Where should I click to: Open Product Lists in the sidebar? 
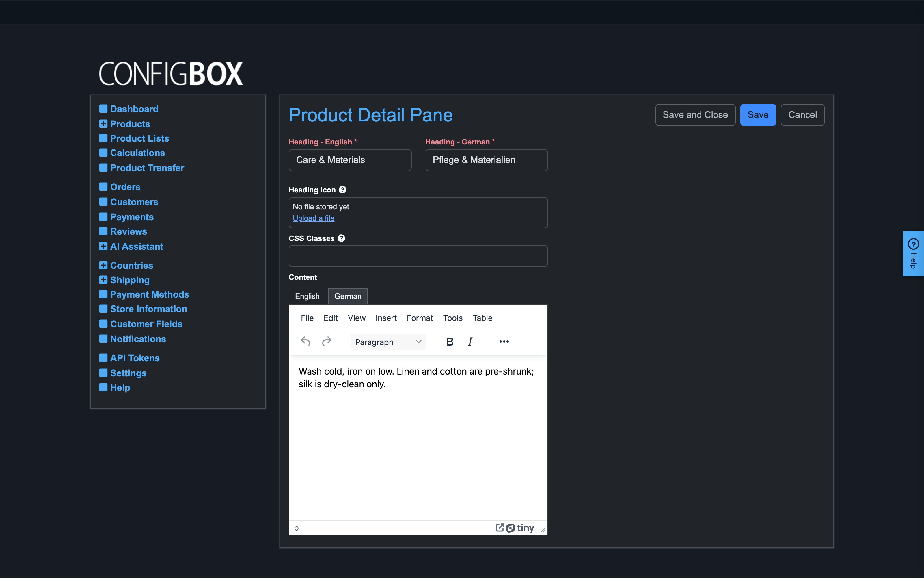(x=139, y=138)
